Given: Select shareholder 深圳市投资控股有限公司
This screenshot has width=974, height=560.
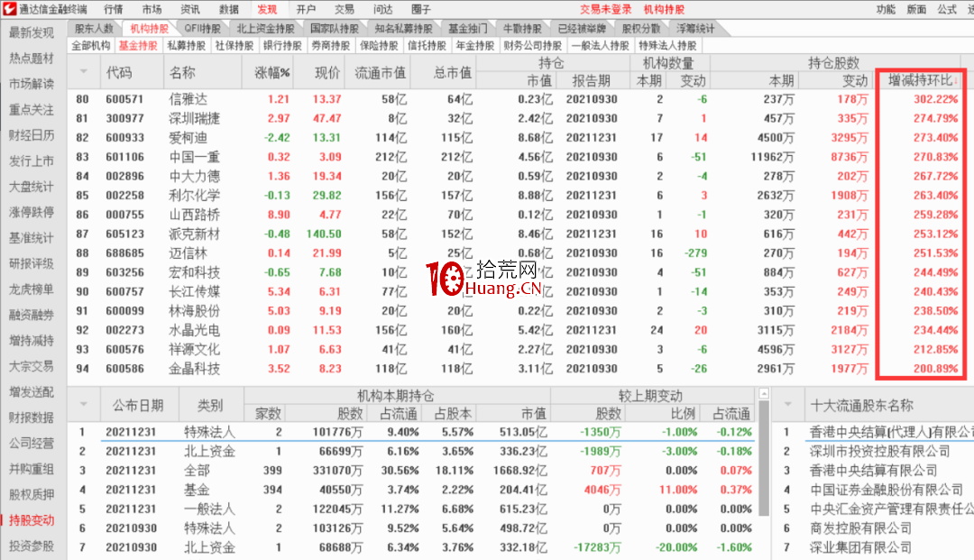Looking at the screenshot, I should pos(879,452).
